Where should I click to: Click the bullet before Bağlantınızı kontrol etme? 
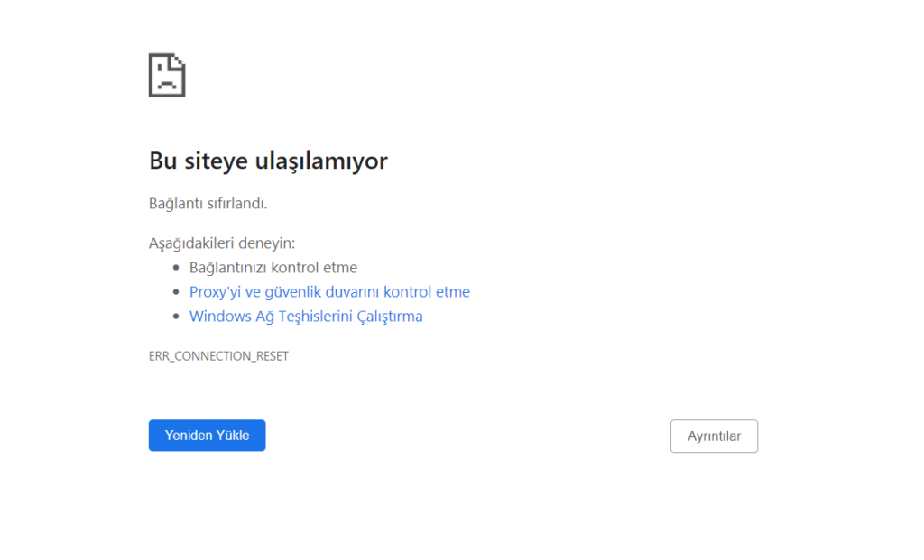click(177, 268)
